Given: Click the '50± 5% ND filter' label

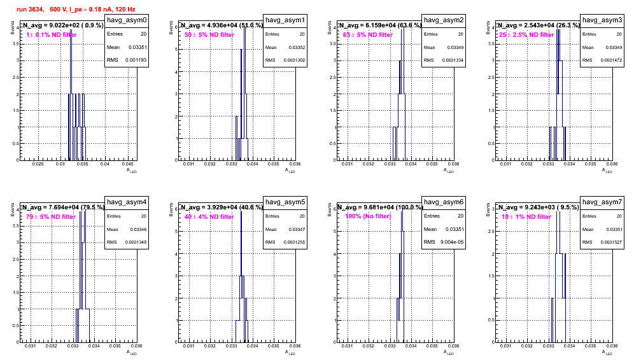Looking at the screenshot, I should click(209, 35).
